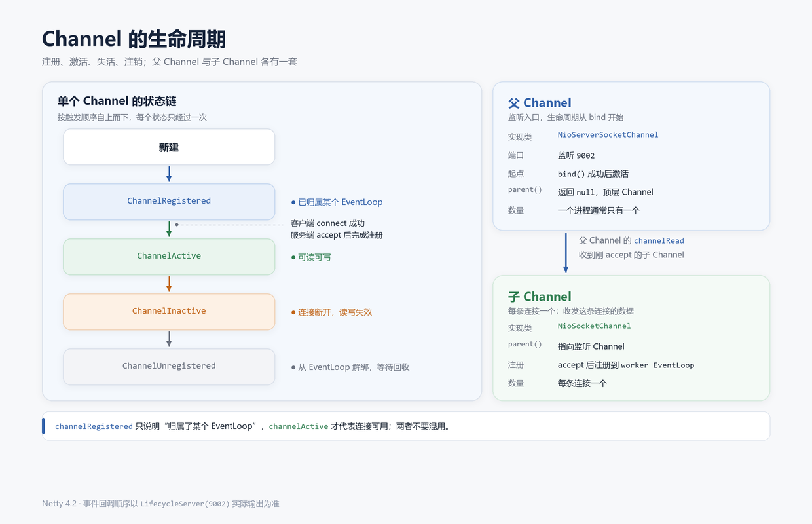Select value "监听 9002"
Image resolution: width=812 pixels, height=524 pixels.
(576, 156)
